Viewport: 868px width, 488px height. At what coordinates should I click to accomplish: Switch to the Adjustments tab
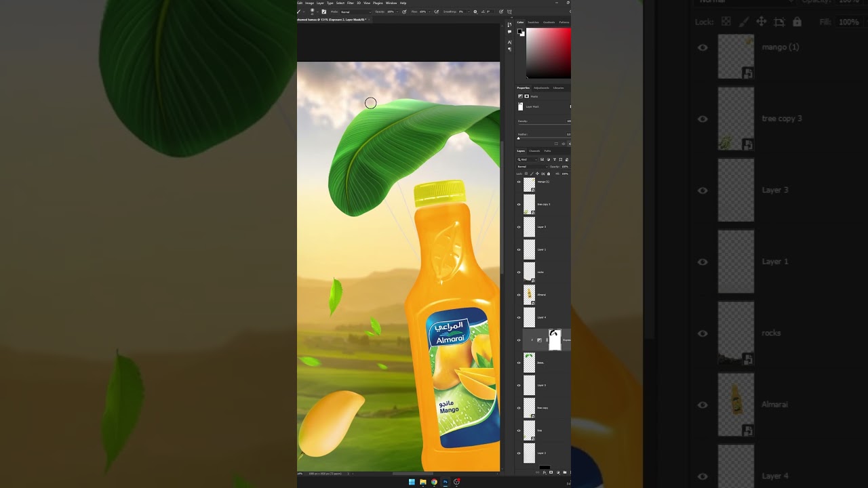pos(541,88)
